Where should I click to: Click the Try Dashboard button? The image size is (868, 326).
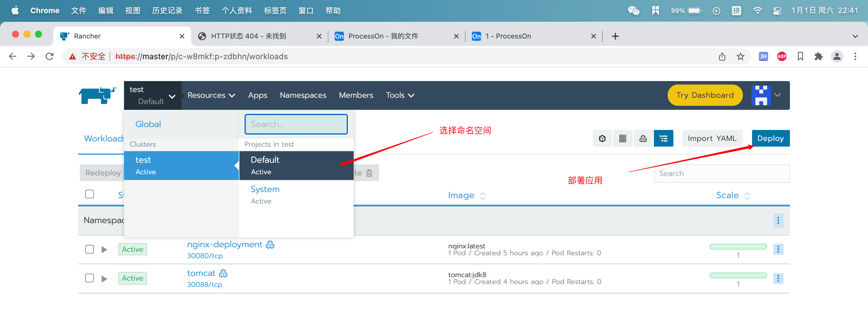coord(705,95)
